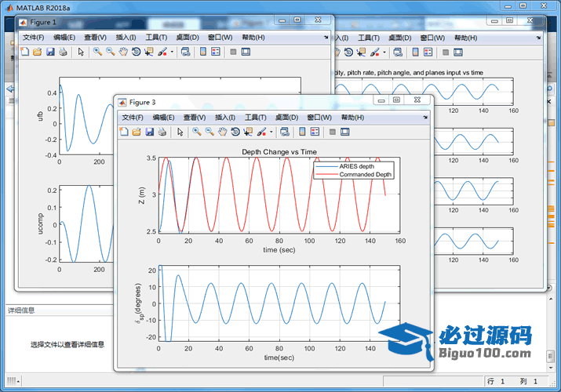Click Link Plot icon in Figure 3 toolbar

pos(285,132)
